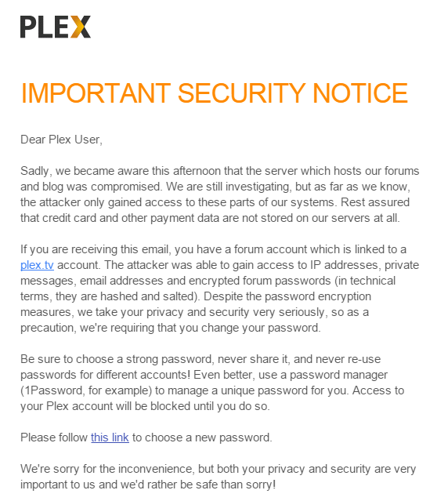448x501 pixels.
Task: Click the paragraph starting with "Sadly"
Action: tap(219, 194)
